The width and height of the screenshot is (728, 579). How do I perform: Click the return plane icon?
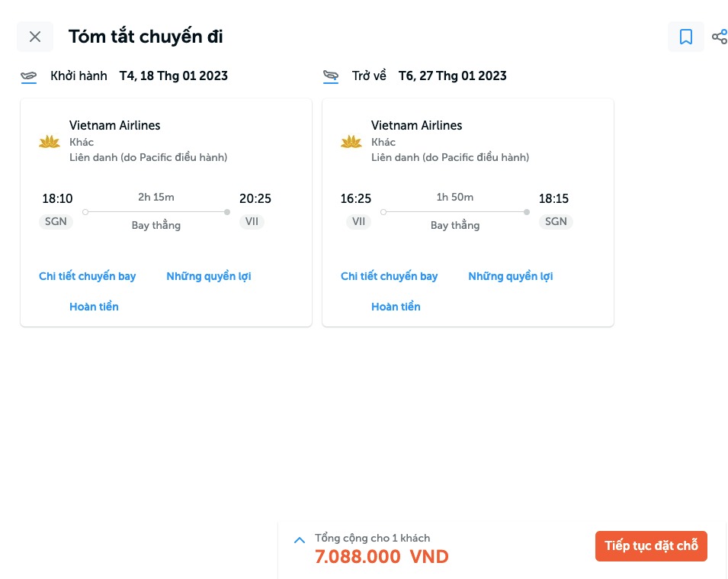point(331,76)
